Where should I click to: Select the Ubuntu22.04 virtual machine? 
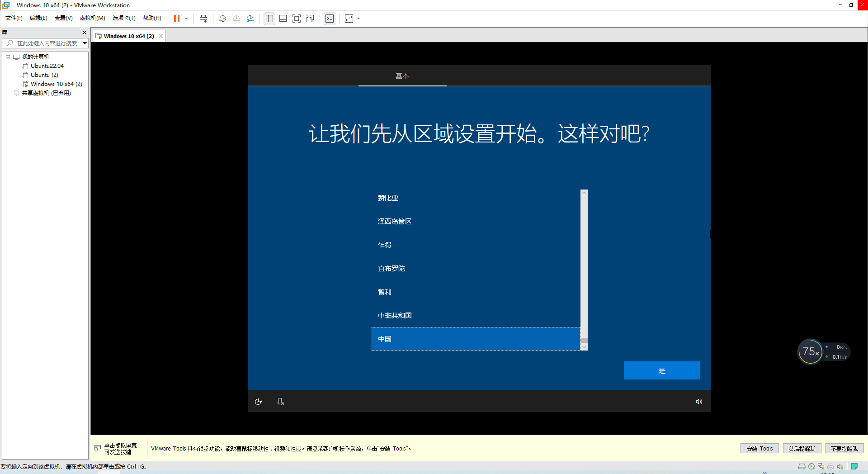[47, 66]
